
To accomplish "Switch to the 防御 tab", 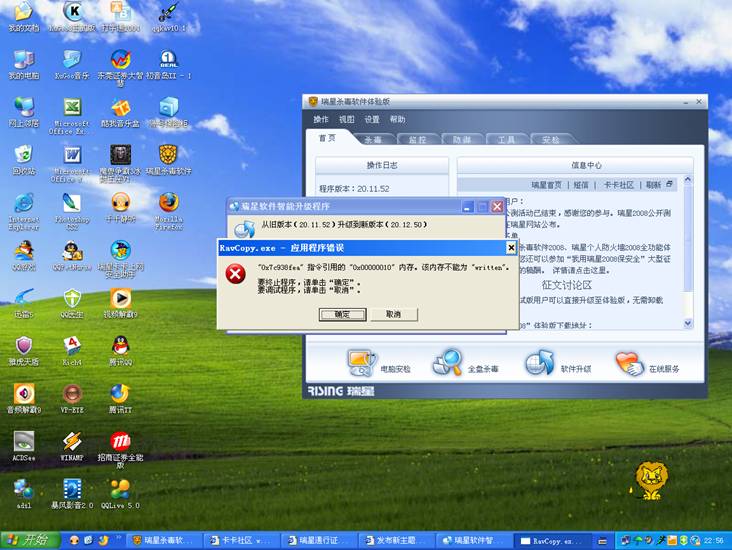I will [x=462, y=140].
